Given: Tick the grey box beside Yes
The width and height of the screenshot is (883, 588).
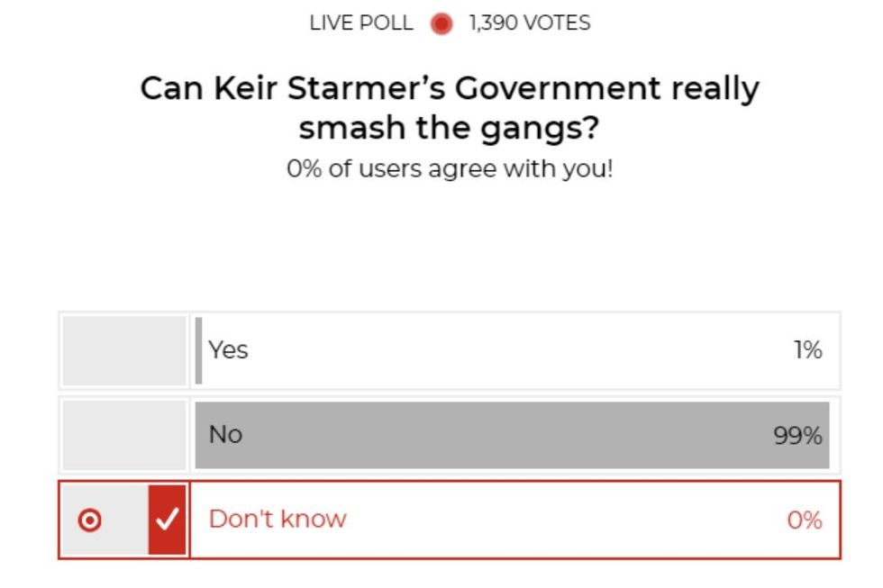Looking at the screenshot, I should (124, 350).
